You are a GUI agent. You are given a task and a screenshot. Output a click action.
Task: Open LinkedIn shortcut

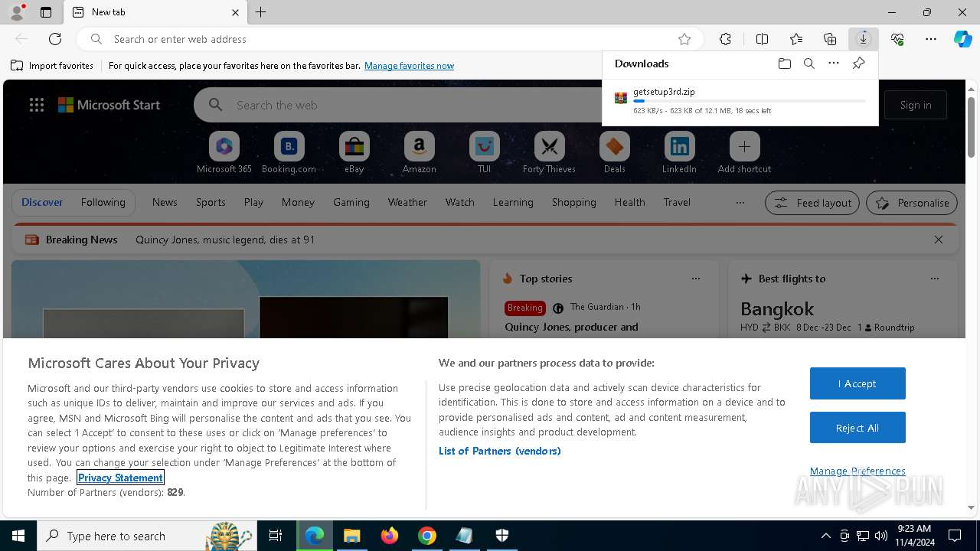point(679,152)
